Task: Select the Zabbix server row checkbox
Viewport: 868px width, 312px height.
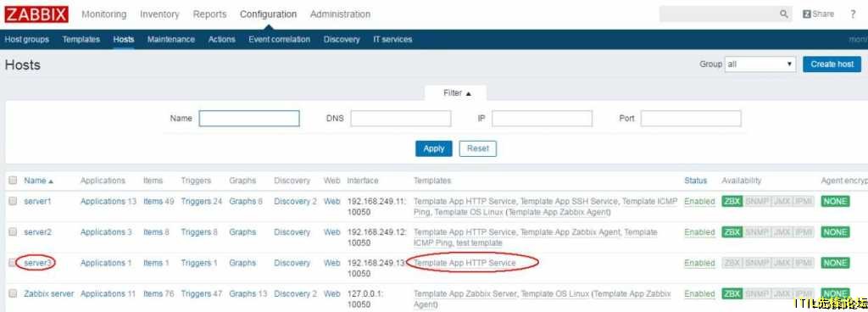Action: point(13,293)
